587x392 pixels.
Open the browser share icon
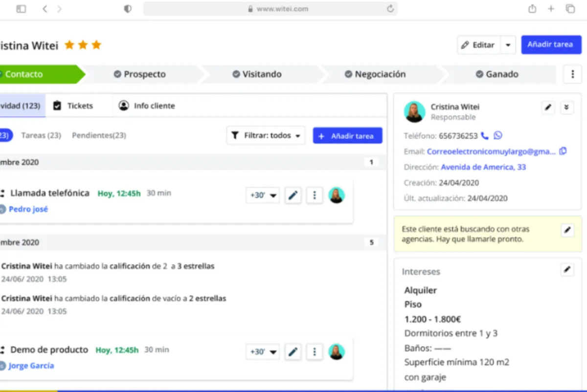tap(532, 9)
